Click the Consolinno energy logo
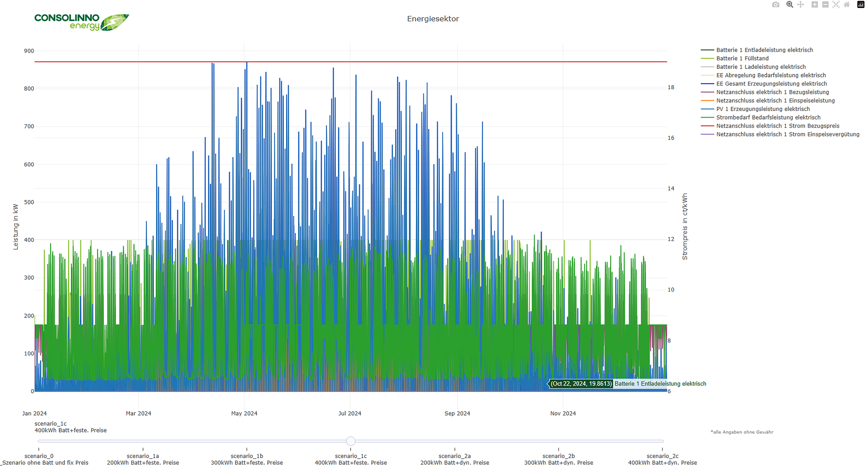The image size is (868, 470). click(82, 22)
